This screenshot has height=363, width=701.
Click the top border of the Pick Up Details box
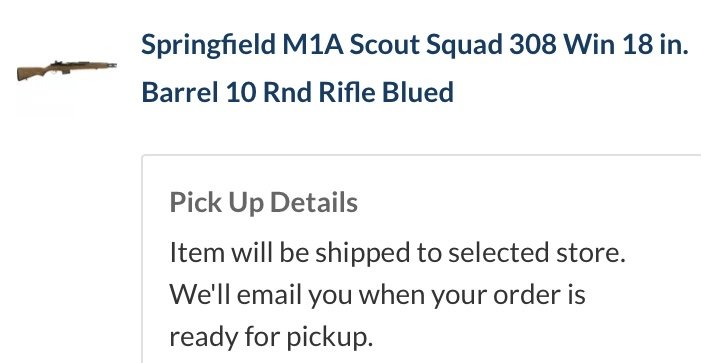click(x=421, y=156)
